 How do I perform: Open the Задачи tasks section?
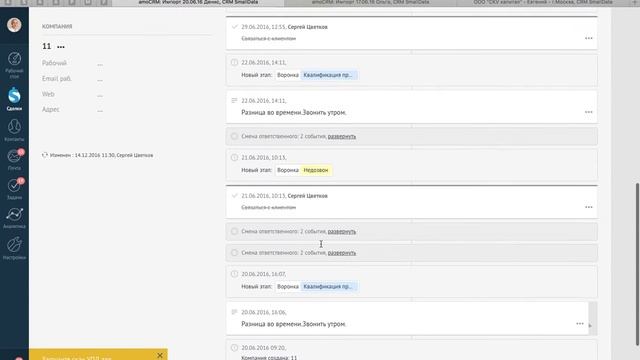click(14, 189)
